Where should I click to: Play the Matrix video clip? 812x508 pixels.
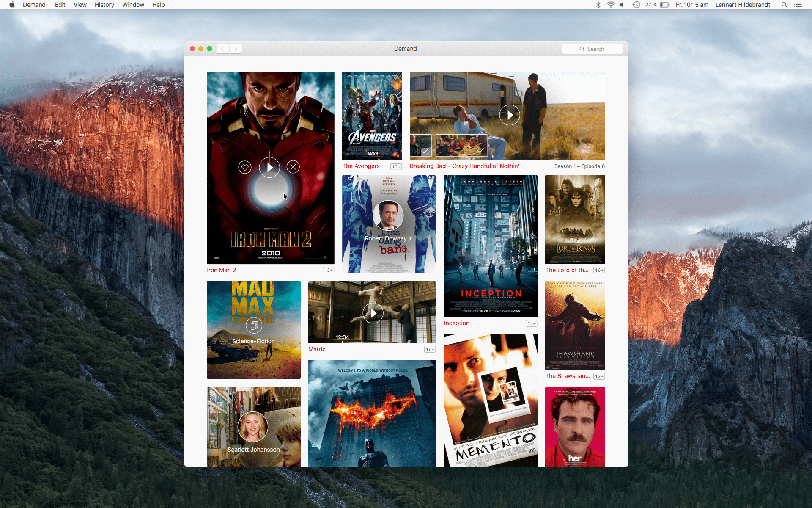click(373, 313)
